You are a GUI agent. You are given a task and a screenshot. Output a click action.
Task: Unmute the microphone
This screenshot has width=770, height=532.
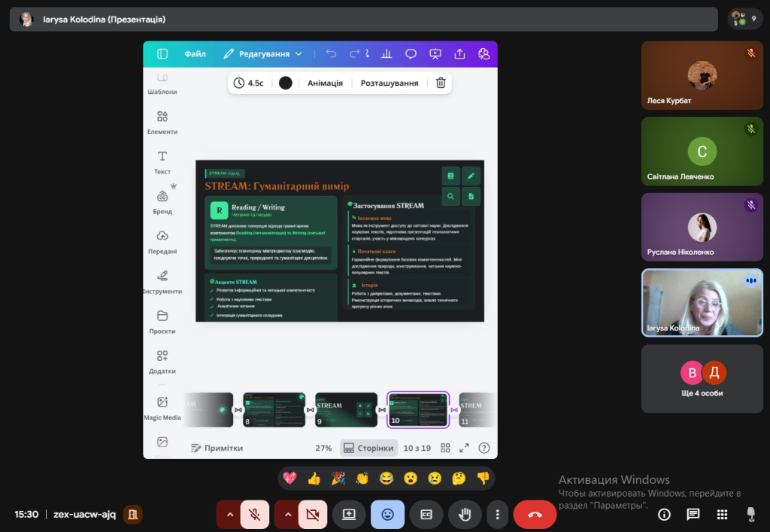(255, 515)
